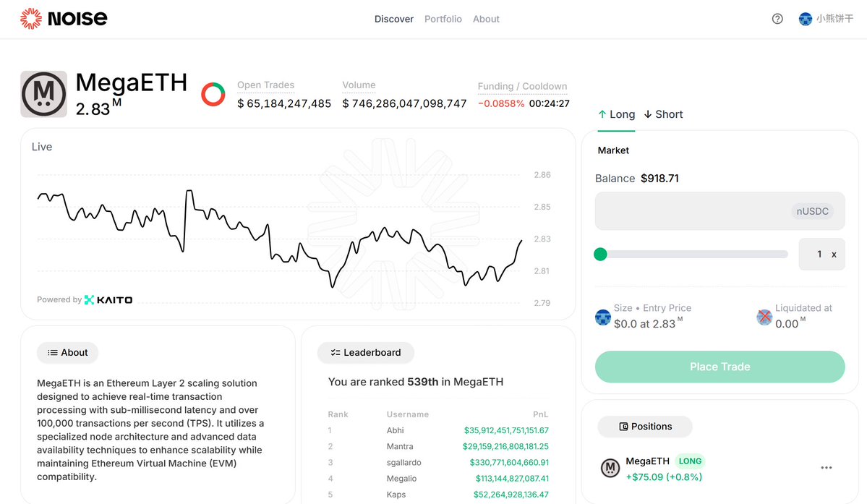Click the avatar icon beside Size Entry Price

click(x=602, y=317)
